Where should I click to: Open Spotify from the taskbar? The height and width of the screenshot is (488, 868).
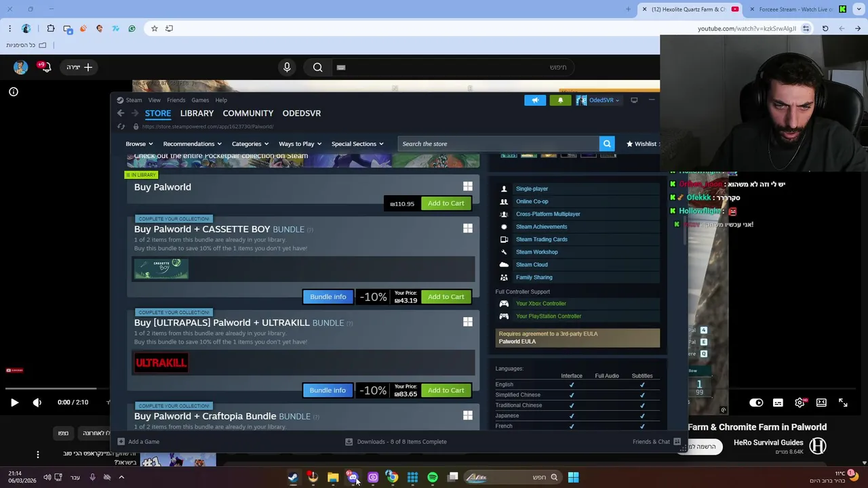click(433, 477)
